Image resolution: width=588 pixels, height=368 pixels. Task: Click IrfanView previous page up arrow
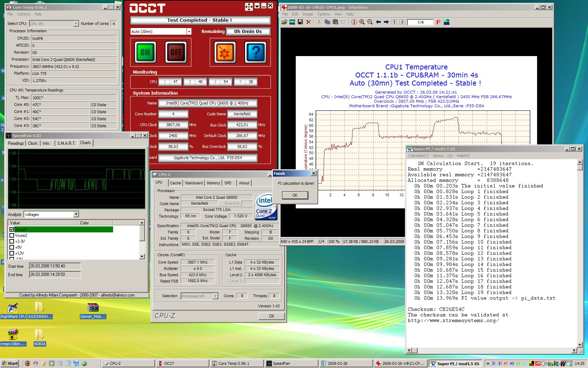point(394,22)
